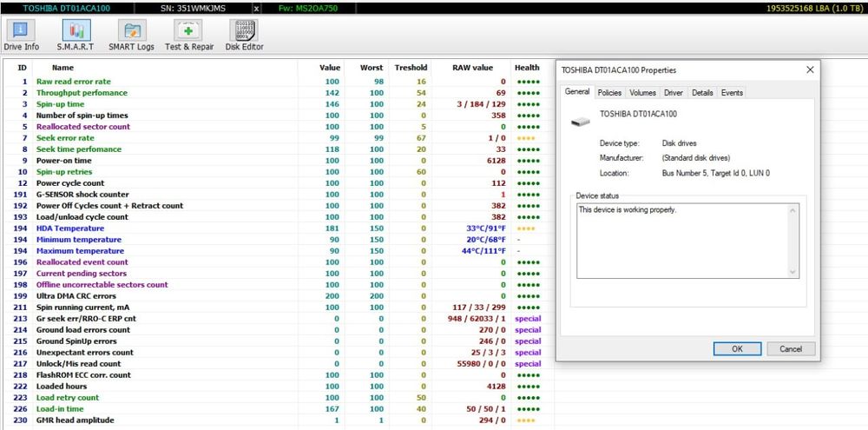Open the Driver tab
This screenshot has width=868, height=430.
(674, 93)
